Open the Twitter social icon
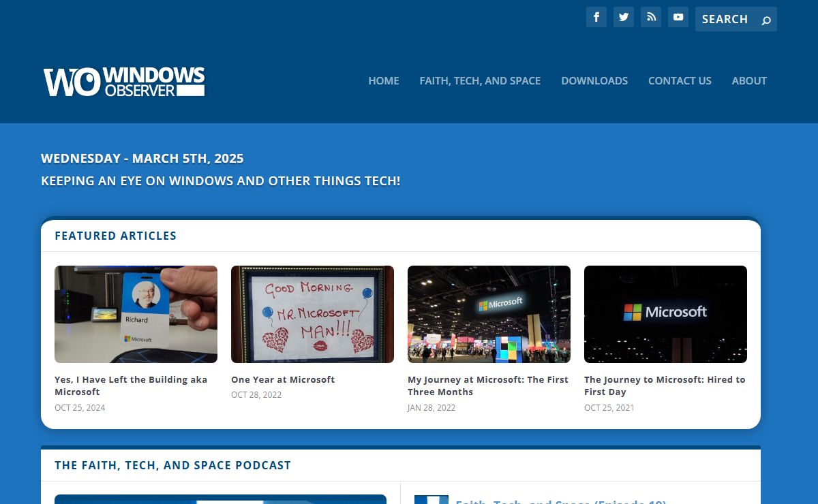The width and height of the screenshot is (818, 504). click(x=624, y=17)
